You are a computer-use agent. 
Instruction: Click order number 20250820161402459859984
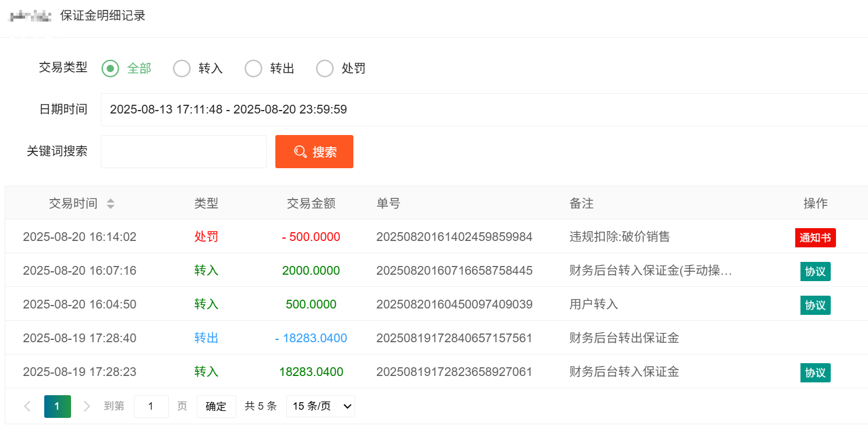[454, 237]
